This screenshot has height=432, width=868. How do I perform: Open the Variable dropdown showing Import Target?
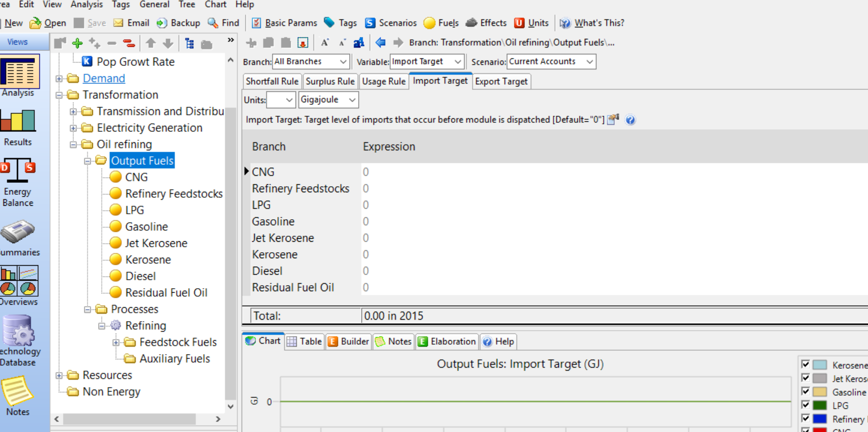pyautogui.click(x=427, y=61)
